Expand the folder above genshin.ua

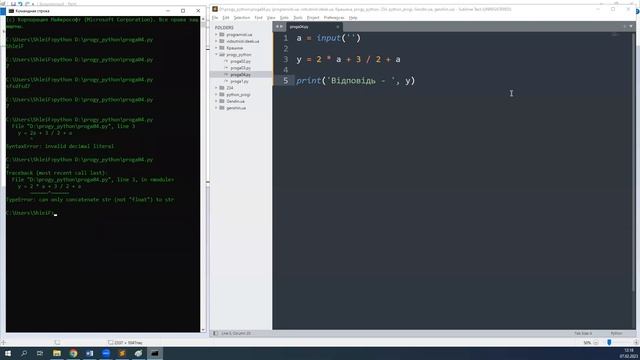tap(216, 101)
